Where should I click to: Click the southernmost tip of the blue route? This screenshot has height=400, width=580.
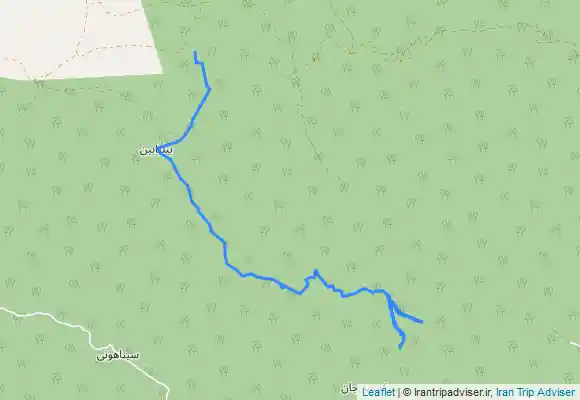[400, 348]
